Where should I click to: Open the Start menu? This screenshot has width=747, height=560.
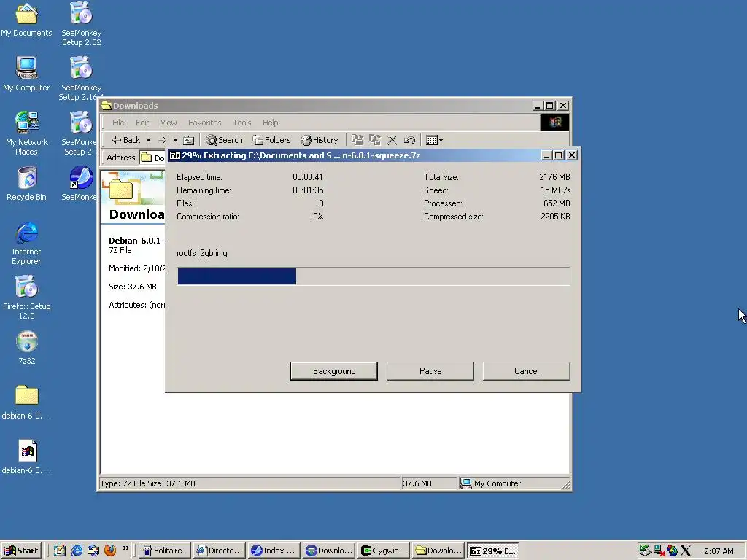tap(21, 551)
